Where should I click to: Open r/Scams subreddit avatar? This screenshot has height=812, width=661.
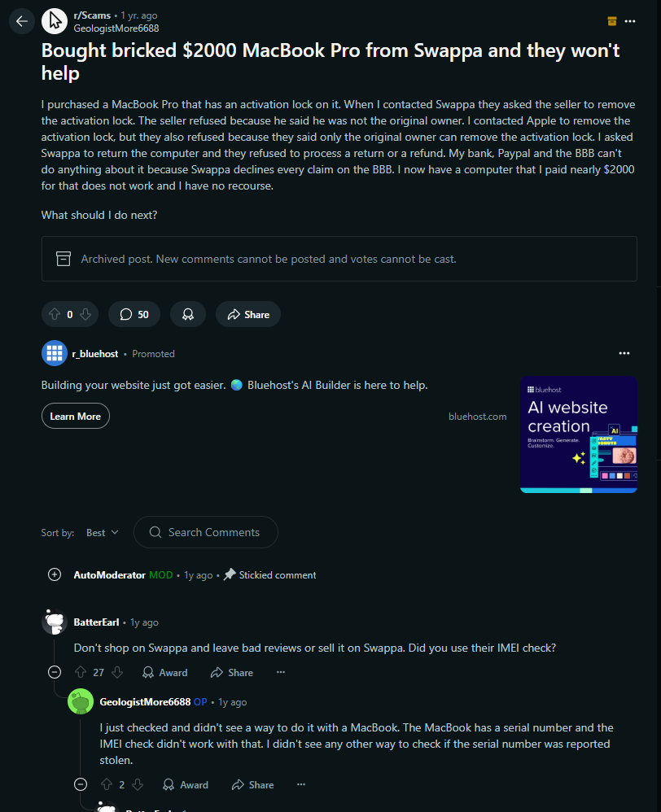pyautogui.click(x=55, y=21)
